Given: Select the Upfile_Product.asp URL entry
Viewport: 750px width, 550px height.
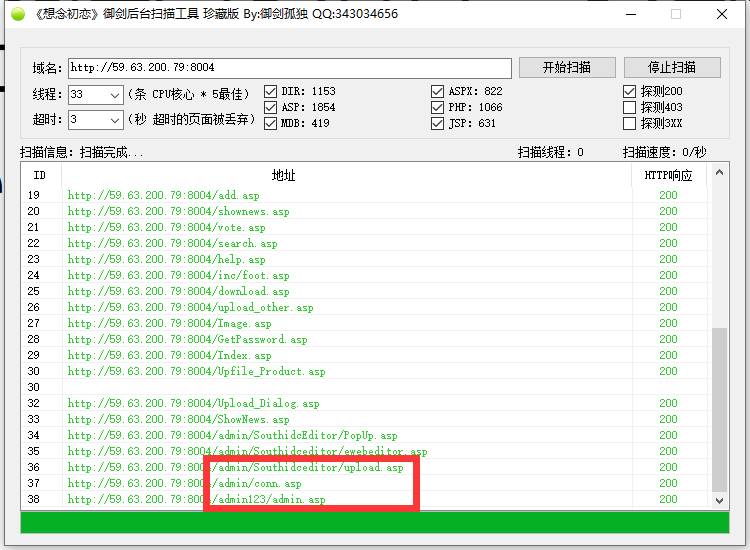Looking at the screenshot, I should click(x=196, y=372).
